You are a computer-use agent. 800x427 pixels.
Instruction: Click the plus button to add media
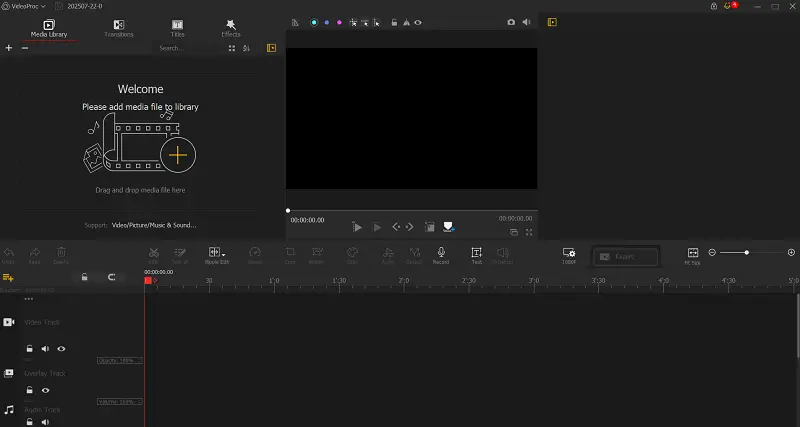[x=9, y=48]
